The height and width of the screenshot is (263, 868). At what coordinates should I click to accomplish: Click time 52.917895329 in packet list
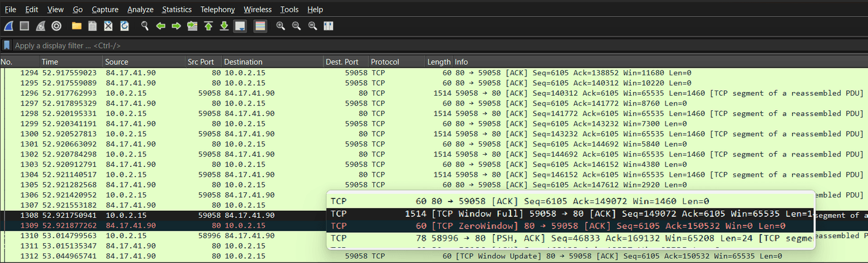69,104
